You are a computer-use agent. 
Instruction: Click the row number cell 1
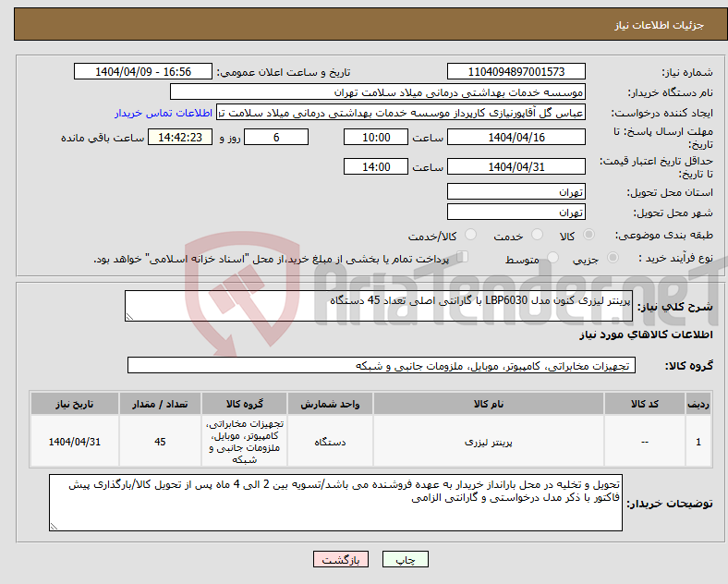pyautogui.click(x=698, y=442)
